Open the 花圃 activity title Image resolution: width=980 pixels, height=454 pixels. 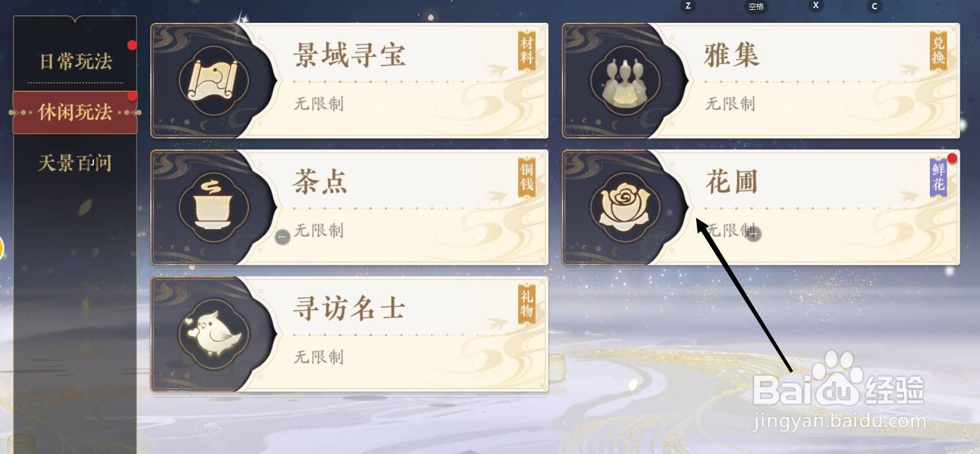point(731,182)
